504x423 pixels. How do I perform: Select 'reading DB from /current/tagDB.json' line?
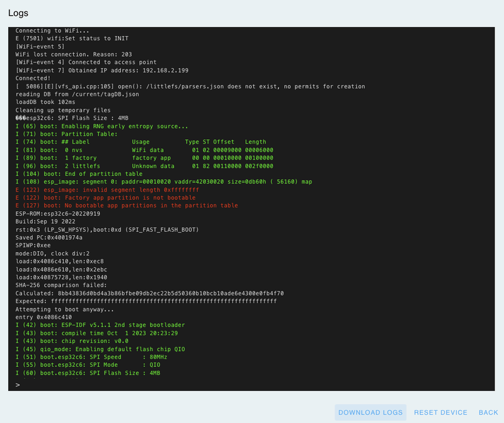click(77, 95)
